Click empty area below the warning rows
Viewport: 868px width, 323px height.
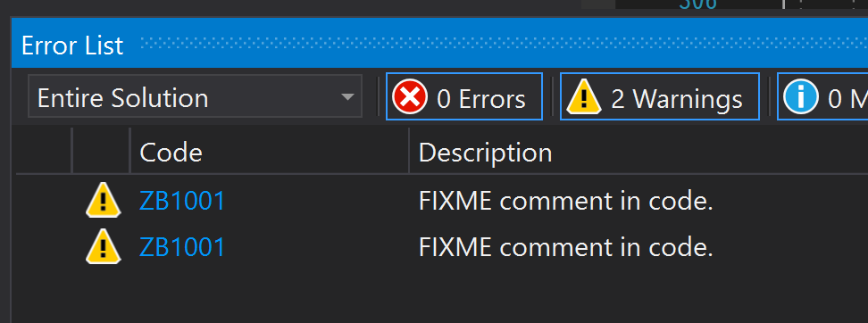[x=439, y=296]
